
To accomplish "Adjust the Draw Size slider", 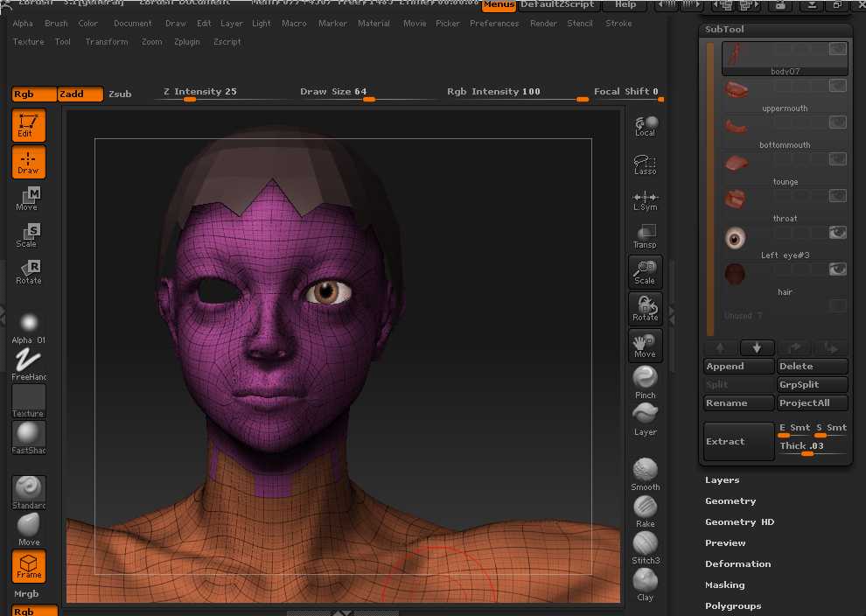I will point(368,99).
